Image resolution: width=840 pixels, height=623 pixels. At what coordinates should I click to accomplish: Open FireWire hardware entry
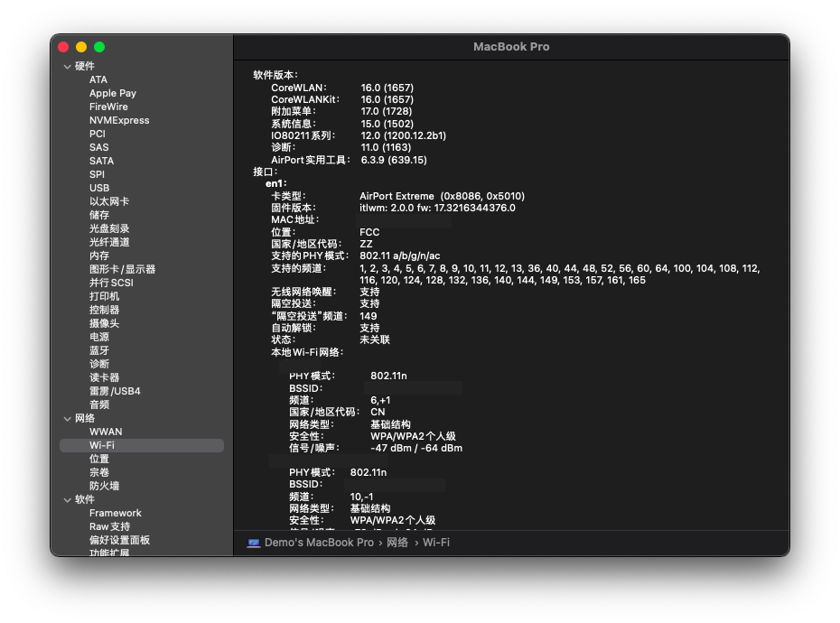pyautogui.click(x=108, y=107)
